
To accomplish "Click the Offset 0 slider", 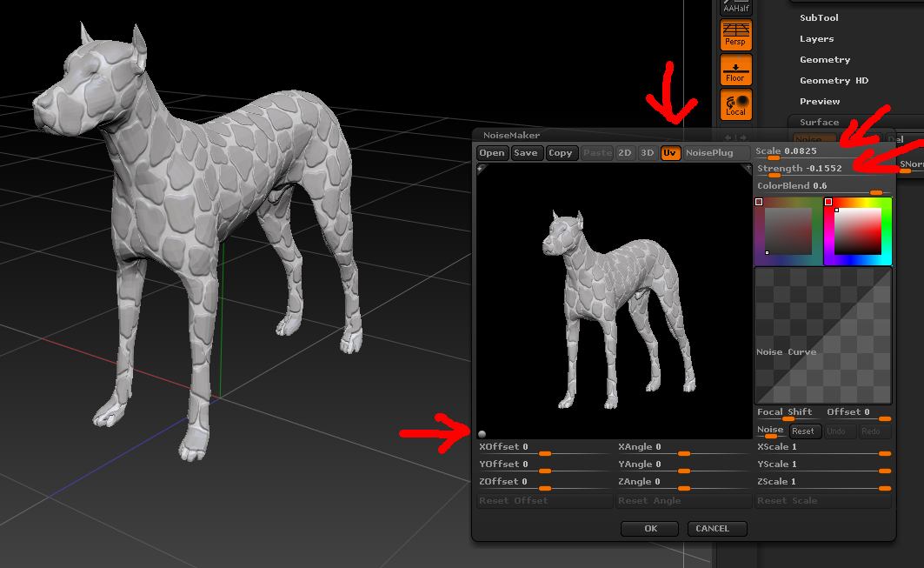I will [858, 414].
